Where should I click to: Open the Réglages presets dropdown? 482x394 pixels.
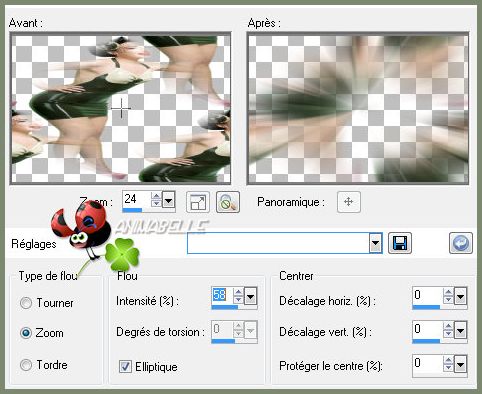click(375, 243)
